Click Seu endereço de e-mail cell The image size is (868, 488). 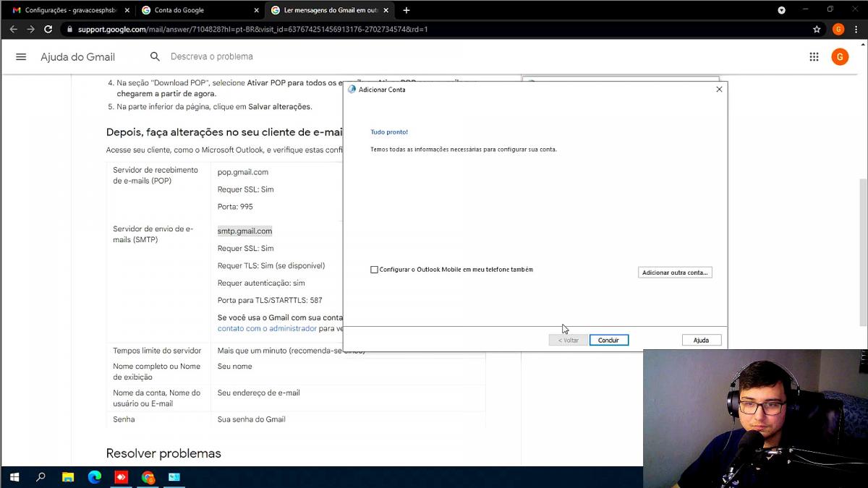259,393
